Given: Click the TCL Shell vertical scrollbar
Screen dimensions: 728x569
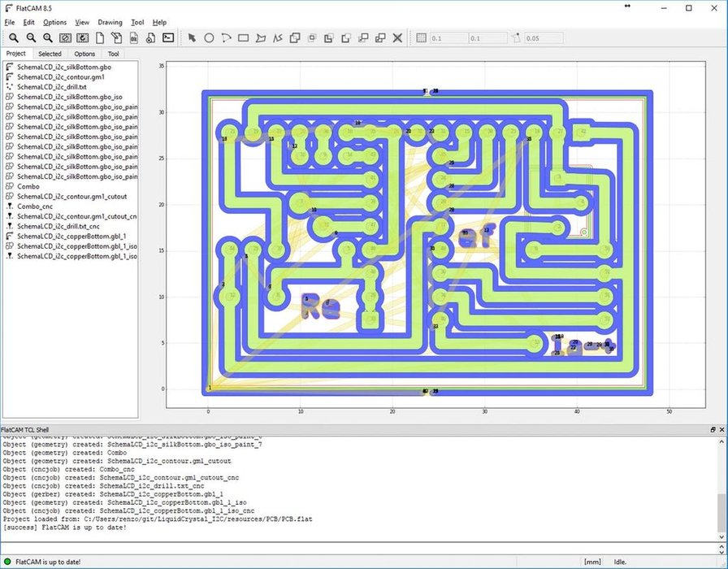Looking at the screenshot, I should (x=722, y=489).
